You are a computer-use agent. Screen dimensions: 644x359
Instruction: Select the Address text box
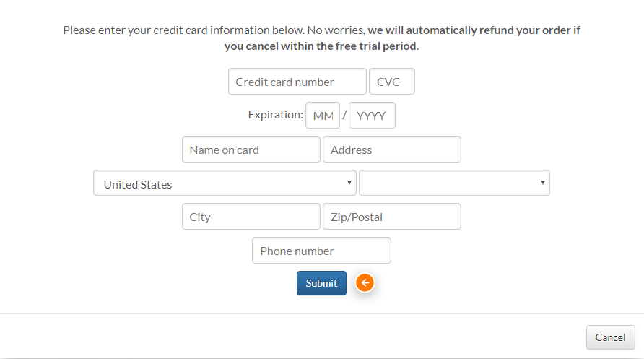392,149
